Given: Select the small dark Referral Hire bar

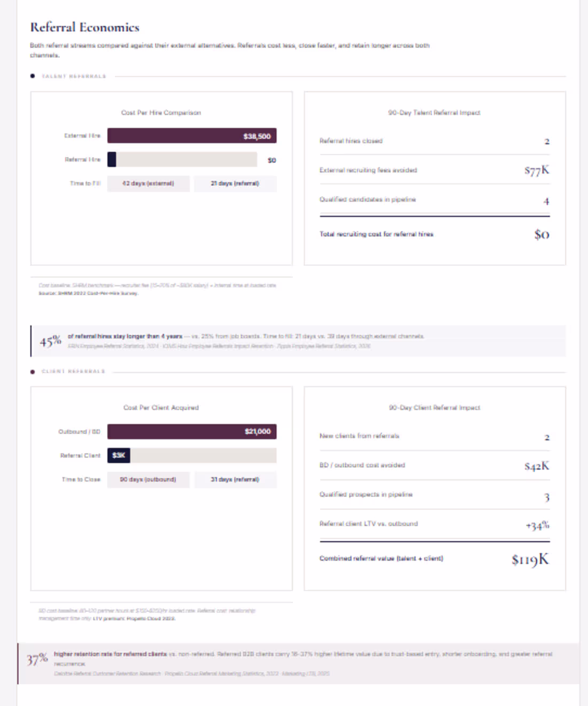Looking at the screenshot, I should tap(112, 159).
